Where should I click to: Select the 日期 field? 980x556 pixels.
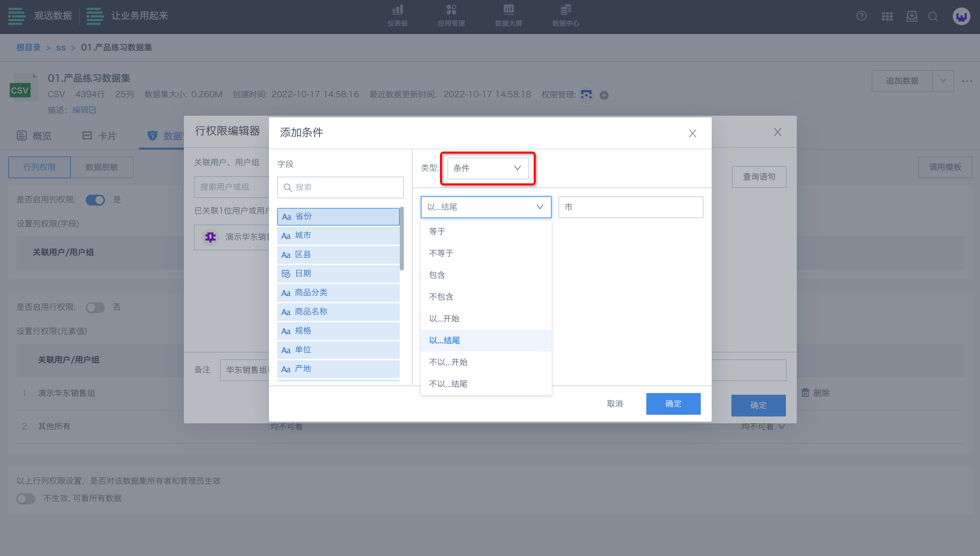pos(338,274)
